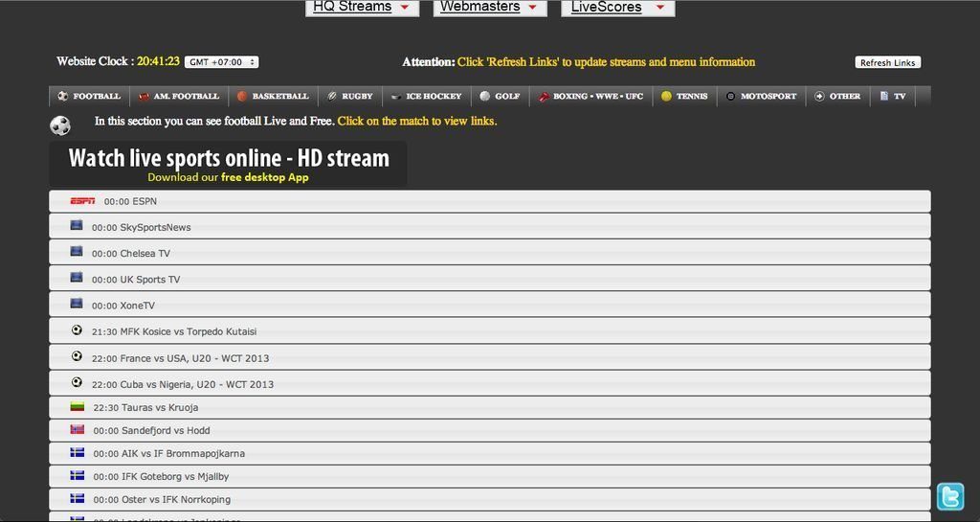Expand the HQ Streams dropdown menu
Image resolution: width=980 pixels, height=522 pixels.
coord(362,8)
